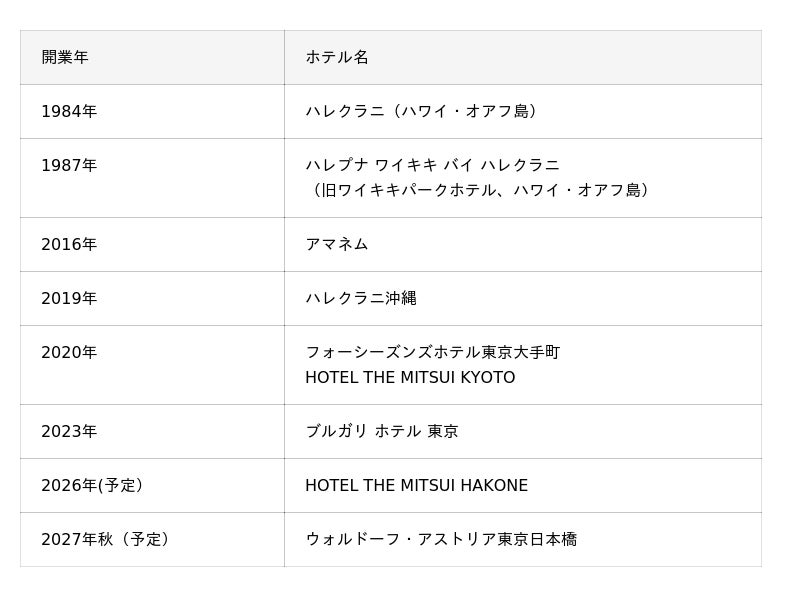
Task: Select the 1987年 year cell
Action: click(x=69, y=165)
